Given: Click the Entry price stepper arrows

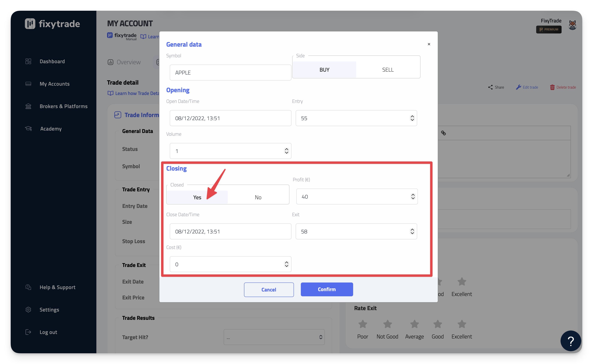Looking at the screenshot, I should pos(412,118).
